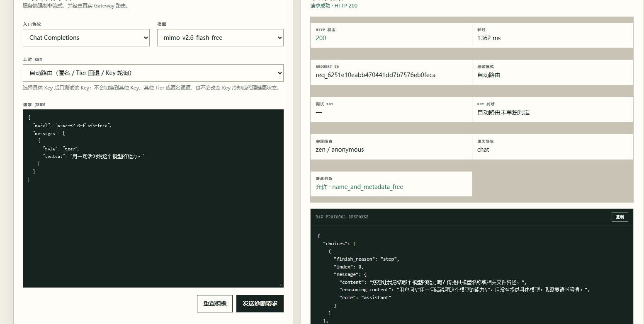This screenshot has height=324, width=644.
Task: Click the 请求成功 · HTTP 200 status line
Action: coord(334,6)
